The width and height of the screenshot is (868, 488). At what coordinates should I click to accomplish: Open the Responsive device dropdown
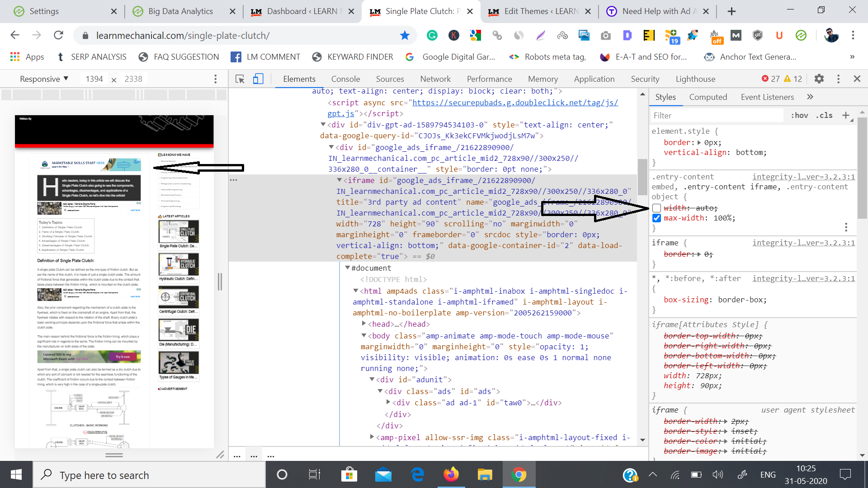point(44,79)
